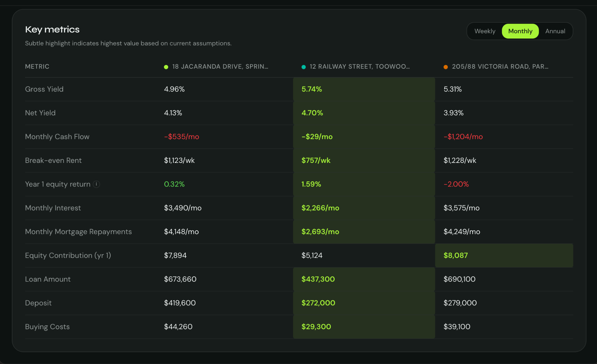The image size is (597, 364).
Task: Click the green dot for 18 Jacaranda Drive
Action: (x=166, y=67)
